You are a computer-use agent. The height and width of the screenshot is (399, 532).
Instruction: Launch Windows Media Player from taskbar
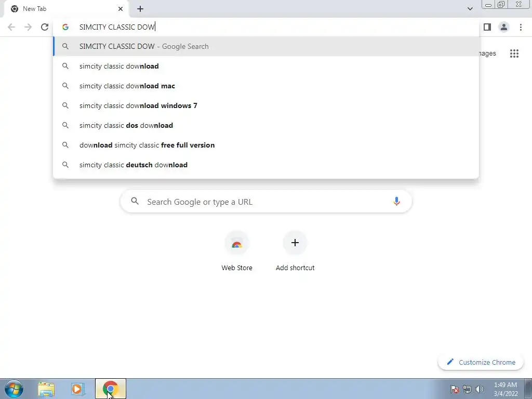point(78,389)
